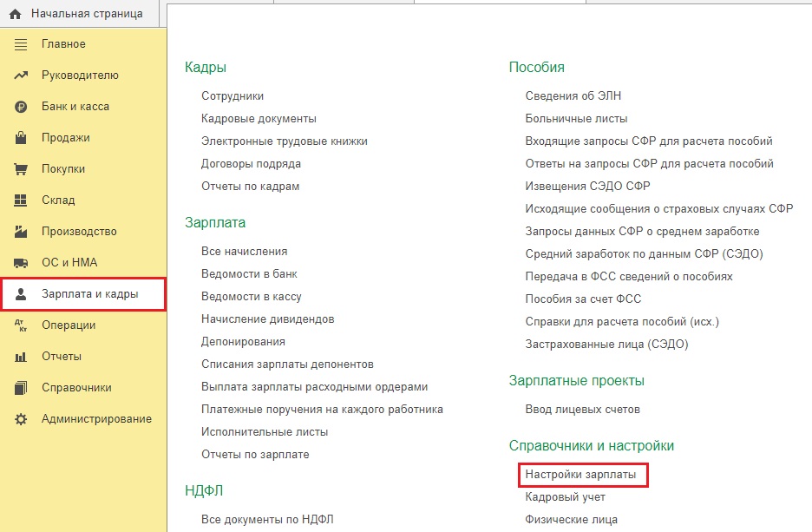The height and width of the screenshot is (532, 812).
Task: Open Запросы данных СФР о среднем заработке
Action: pyautogui.click(x=642, y=231)
